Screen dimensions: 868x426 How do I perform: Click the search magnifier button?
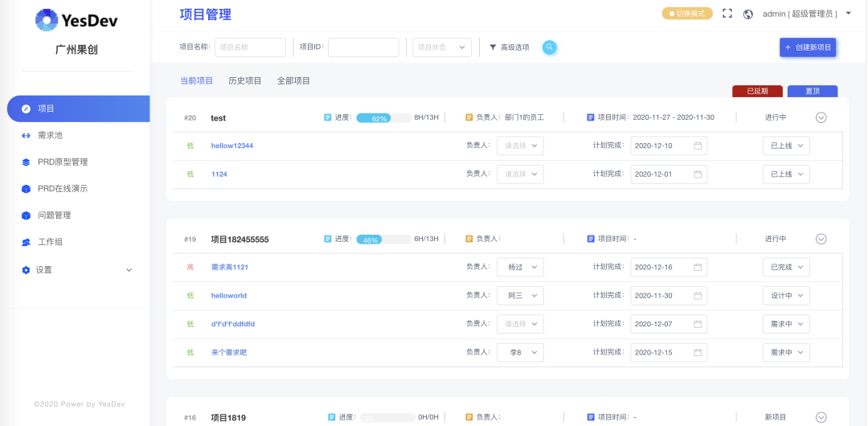(549, 47)
